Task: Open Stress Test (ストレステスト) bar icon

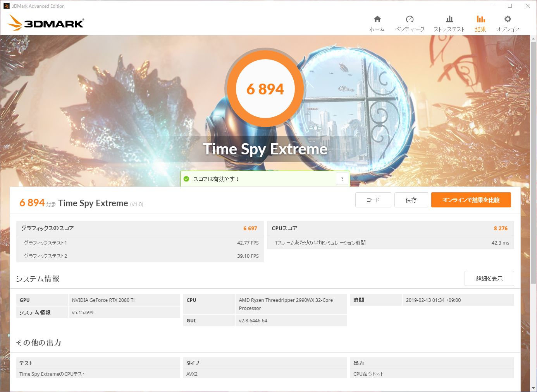Action: pyautogui.click(x=449, y=19)
